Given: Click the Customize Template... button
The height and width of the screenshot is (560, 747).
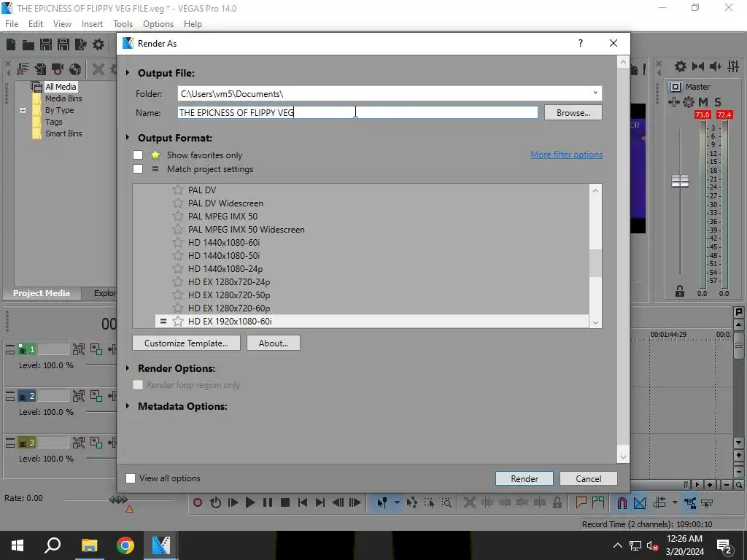Looking at the screenshot, I should (x=186, y=343).
